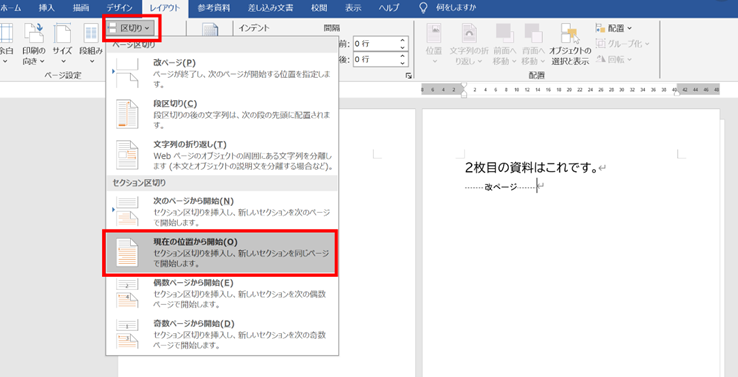
Task: Click the 改ページ marker in the document
Action: (x=501, y=187)
